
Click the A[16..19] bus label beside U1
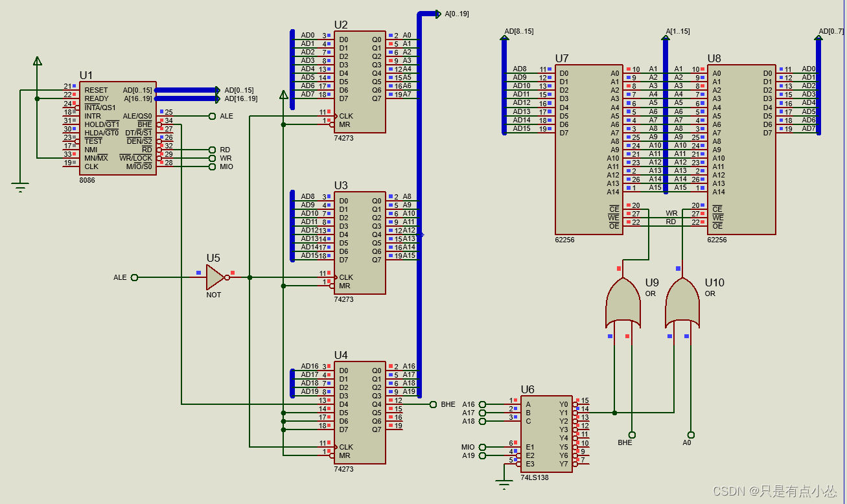coord(240,98)
